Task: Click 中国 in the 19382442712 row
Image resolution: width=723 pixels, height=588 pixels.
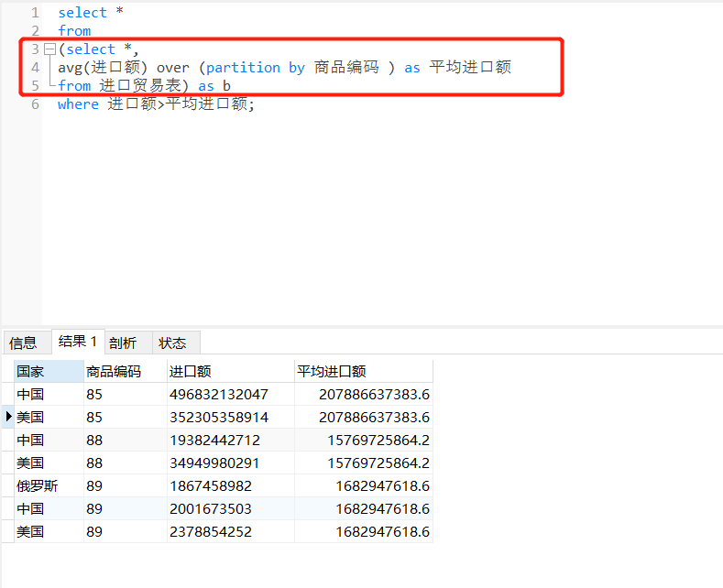Action: (x=49, y=440)
